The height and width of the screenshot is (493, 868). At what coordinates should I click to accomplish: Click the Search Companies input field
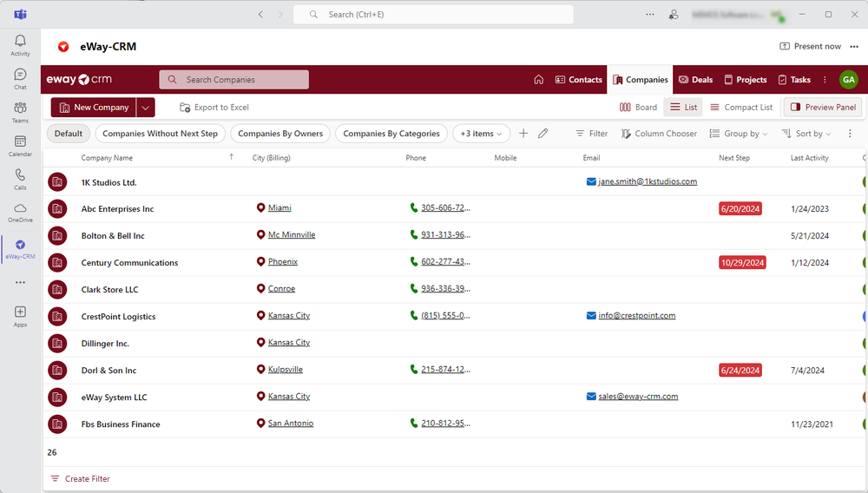click(x=234, y=80)
